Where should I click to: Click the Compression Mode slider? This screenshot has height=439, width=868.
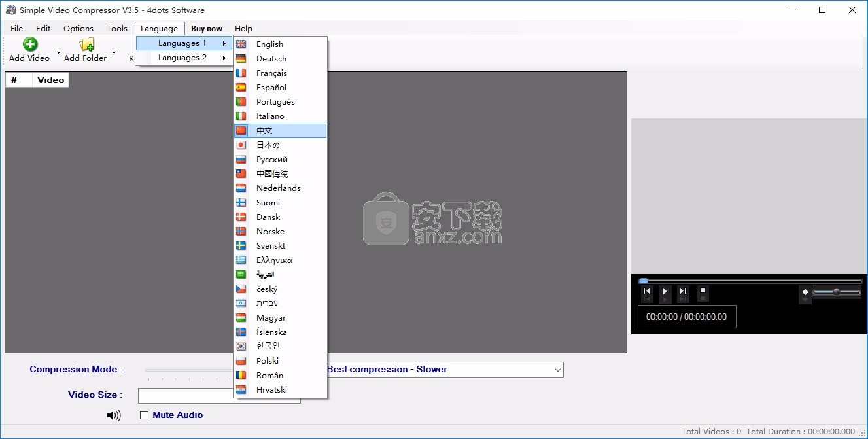189,372
